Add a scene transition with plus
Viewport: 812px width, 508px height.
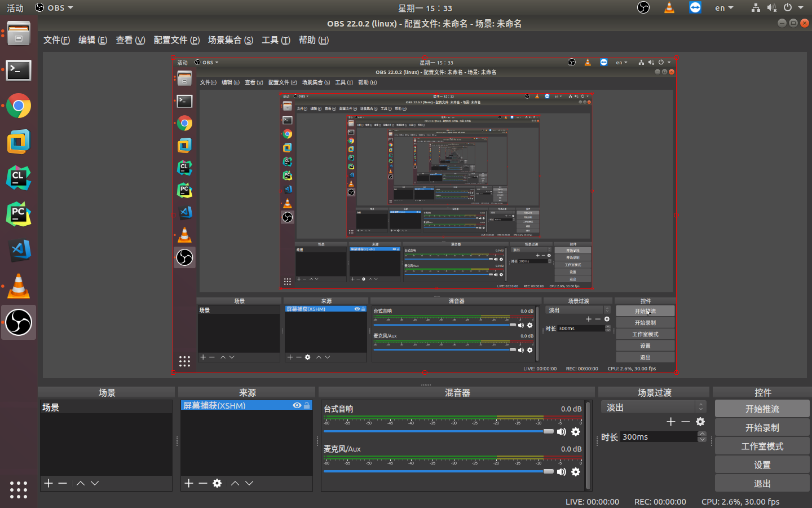point(671,422)
